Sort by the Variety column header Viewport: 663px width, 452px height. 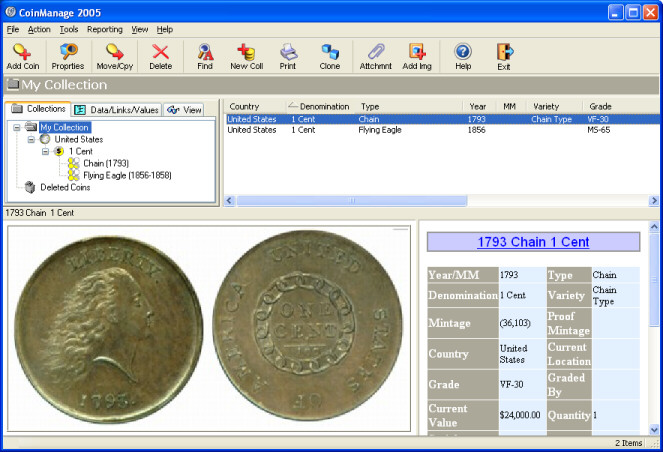[x=554, y=107]
